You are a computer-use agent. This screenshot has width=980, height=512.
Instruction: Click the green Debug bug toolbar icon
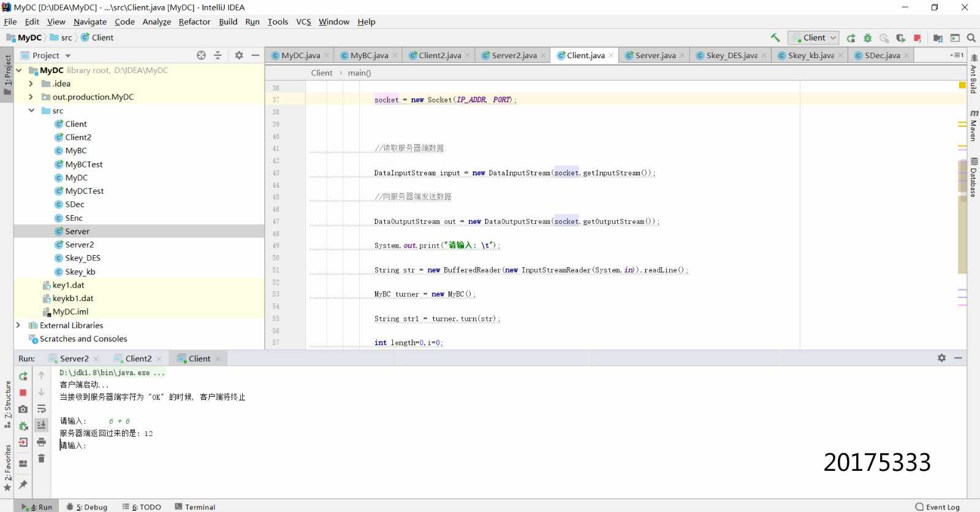tap(867, 38)
